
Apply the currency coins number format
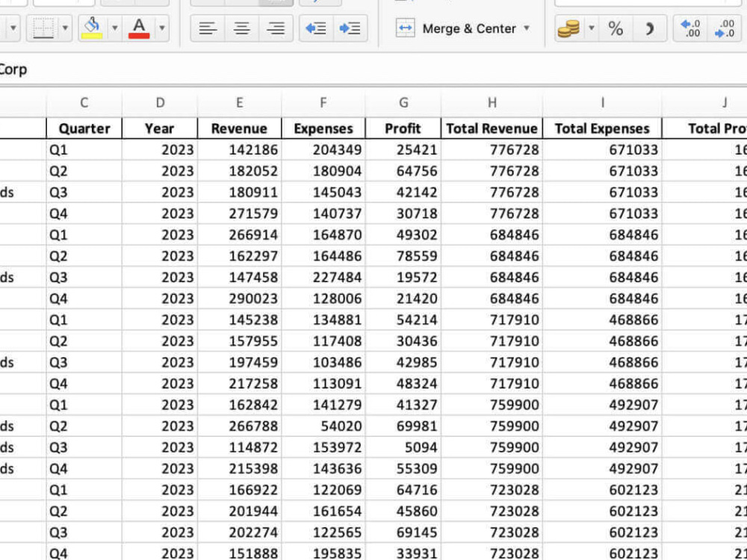[568, 28]
